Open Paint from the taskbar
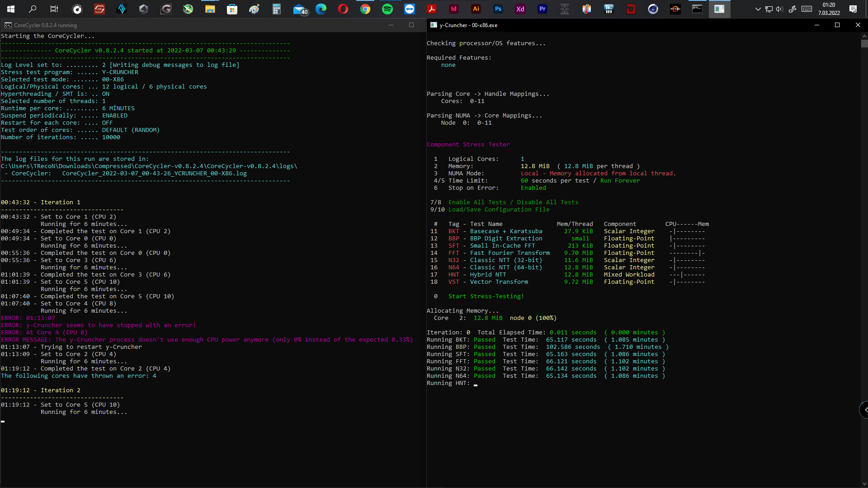The width and height of the screenshot is (868, 488). tap(254, 9)
